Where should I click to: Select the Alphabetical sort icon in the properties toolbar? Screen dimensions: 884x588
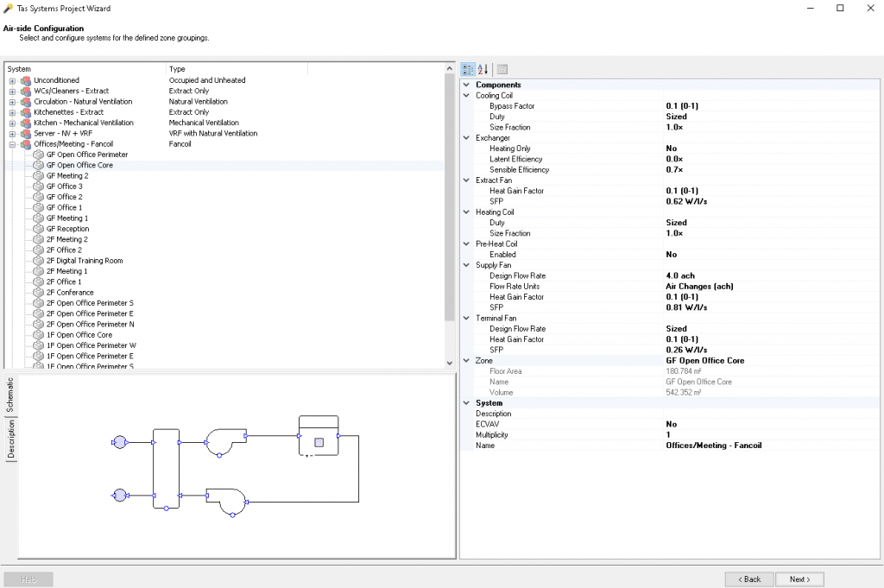(482, 69)
